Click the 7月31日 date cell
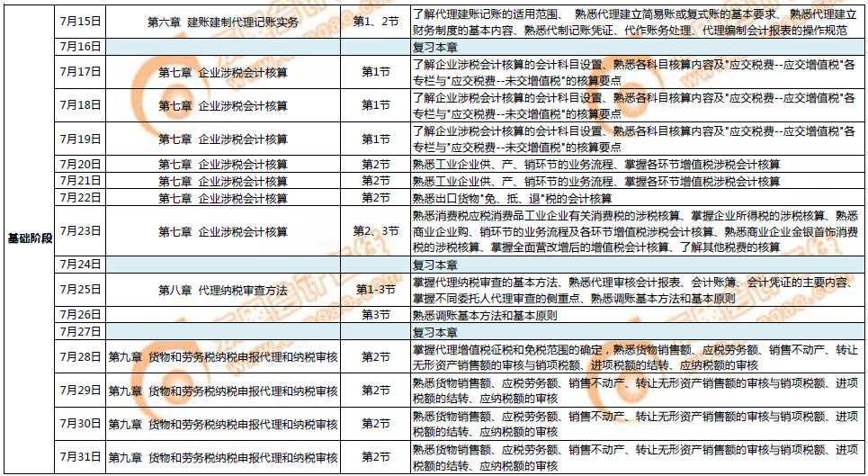Viewport: 868px width, 476px height. (79, 457)
